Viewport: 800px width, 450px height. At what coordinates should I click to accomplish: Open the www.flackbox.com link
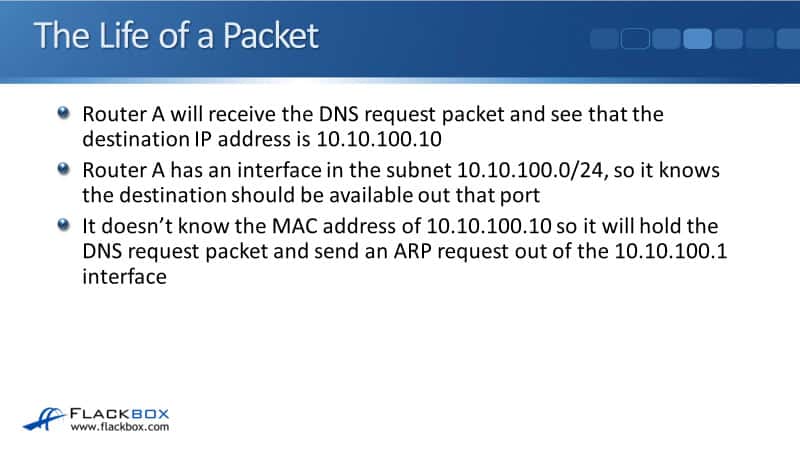pyautogui.click(x=119, y=428)
